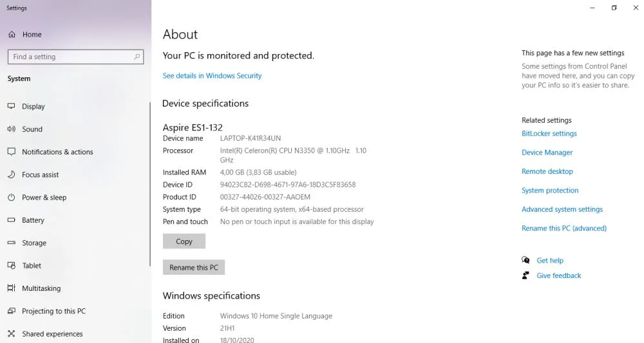Select Tablet in the sidebar
This screenshot has height=343, width=644.
pyautogui.click(x=32, y=266)
